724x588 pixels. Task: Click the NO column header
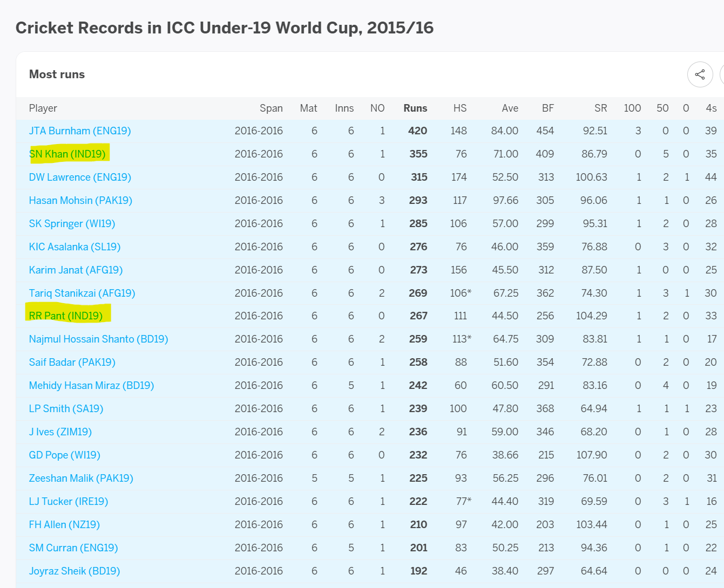pyautogui.click(x=377, y=108)
